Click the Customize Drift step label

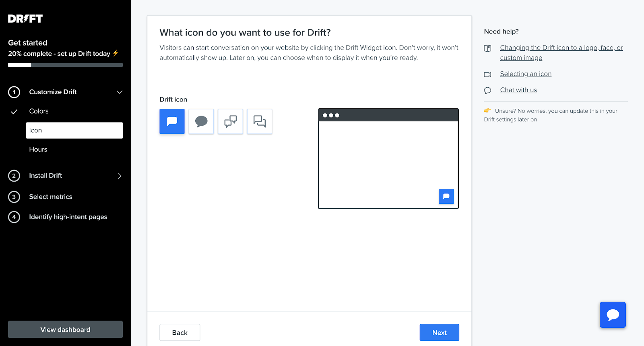pyautogui.click(x=53, y=92)
